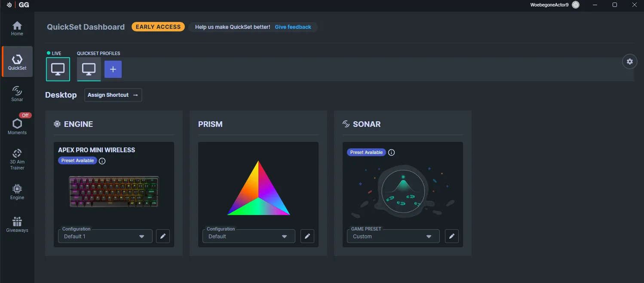Edit the Sonar game preset pencil

[452, 236]
